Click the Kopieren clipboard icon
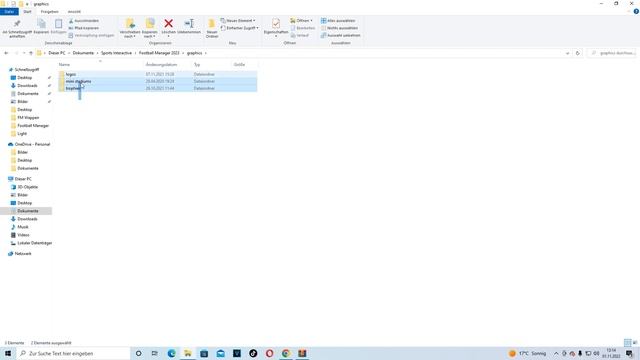This screenshot has width=640, height=360. coord(41,27)
